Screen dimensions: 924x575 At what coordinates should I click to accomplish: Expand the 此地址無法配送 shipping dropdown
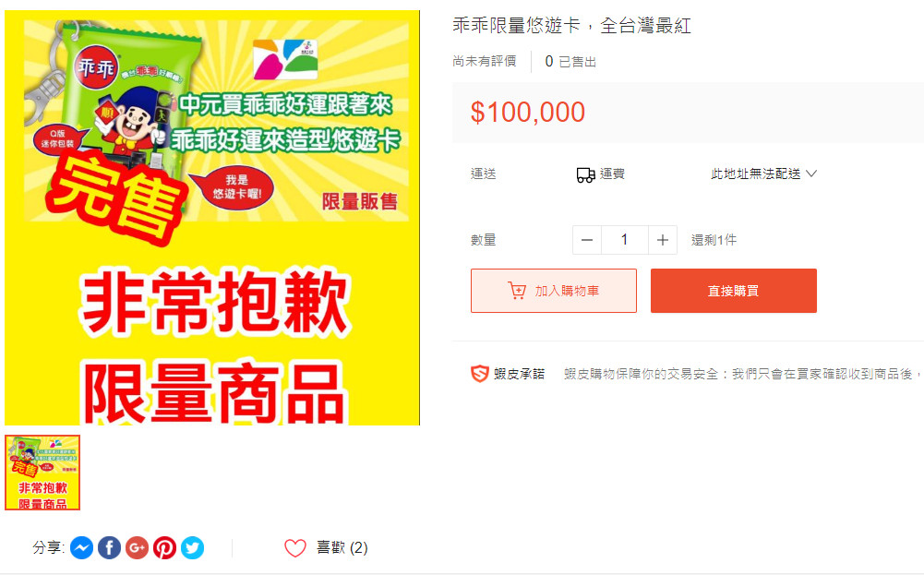[x=763, y=174]
